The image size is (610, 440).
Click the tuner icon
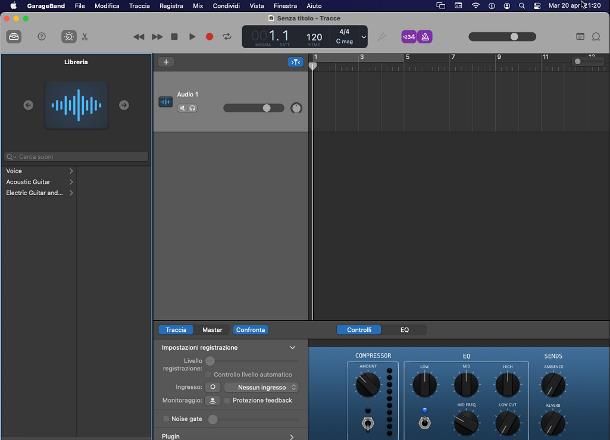click(x=382, y=37)
